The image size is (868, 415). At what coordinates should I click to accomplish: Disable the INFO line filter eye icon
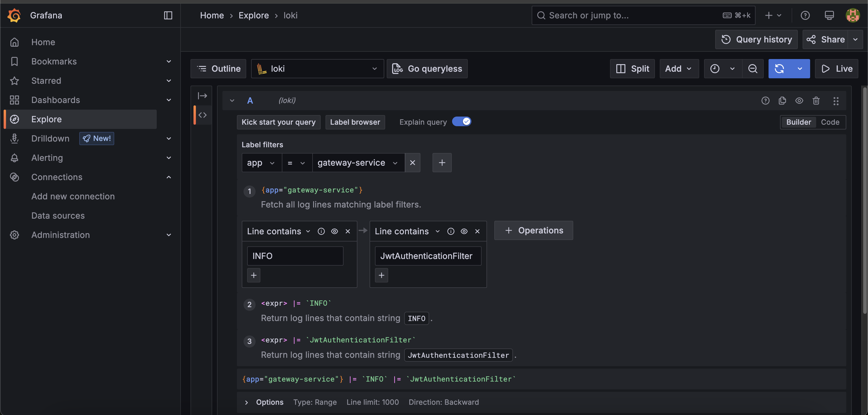pos(334,231)
